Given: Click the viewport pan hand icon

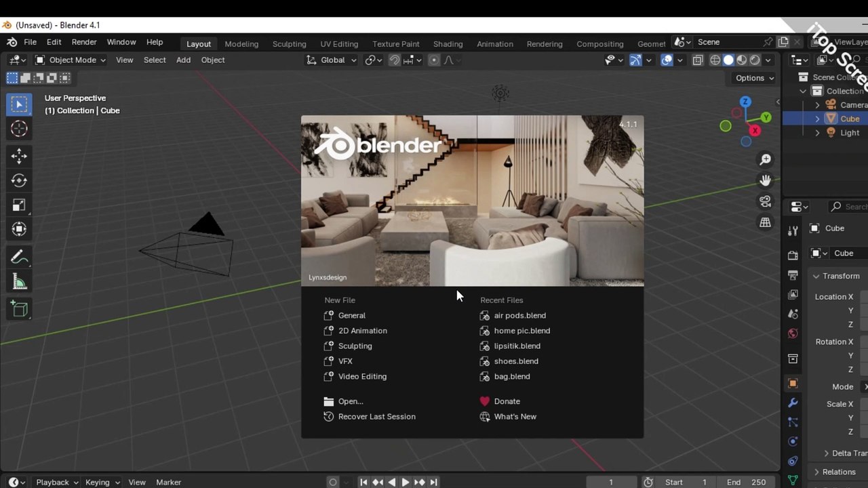Looking at the screenshot, I should [766, 180].
